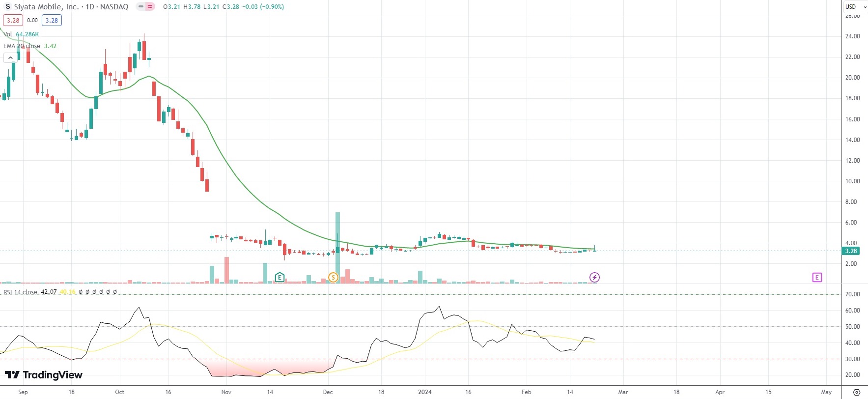Click the 3.28 current price label on the price axis
Image resolution: width=868 pixels, height=399 pixels.
point(851,251)
